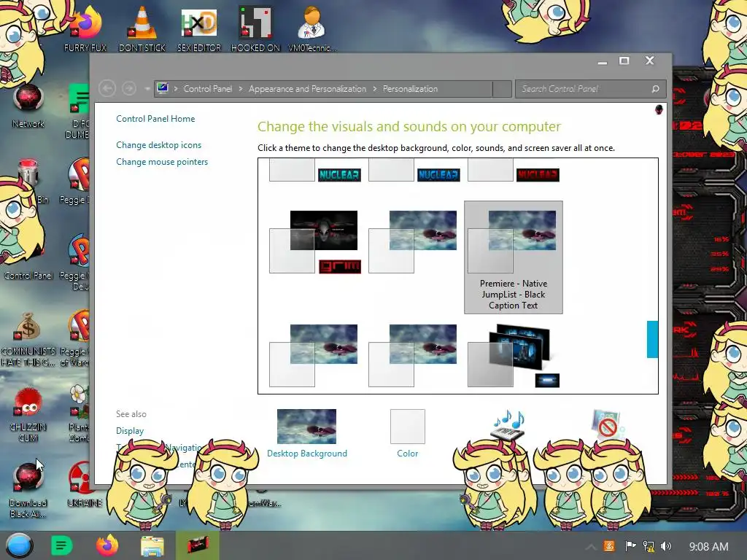Open Change desktop icons link
The height and width of the screenshot is (560, 747).
[x=158, y=145]
